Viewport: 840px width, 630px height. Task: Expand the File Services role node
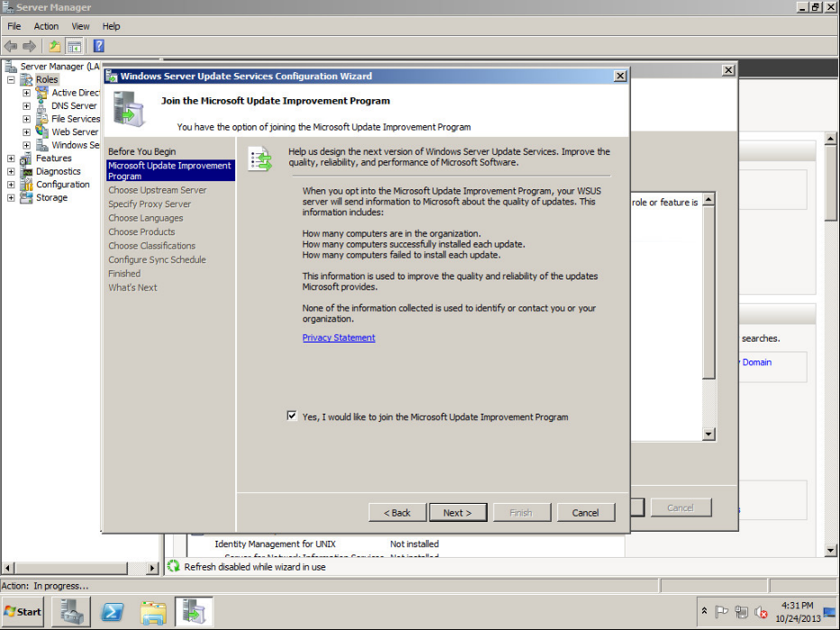[26, 119]
